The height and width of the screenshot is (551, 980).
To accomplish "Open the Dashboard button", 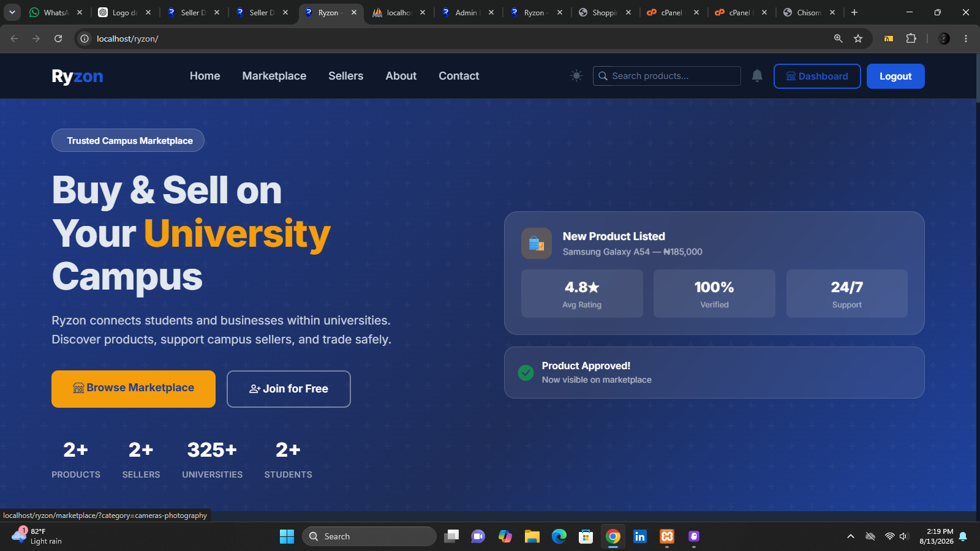I will pyautogui.click(x=817, y=76).
